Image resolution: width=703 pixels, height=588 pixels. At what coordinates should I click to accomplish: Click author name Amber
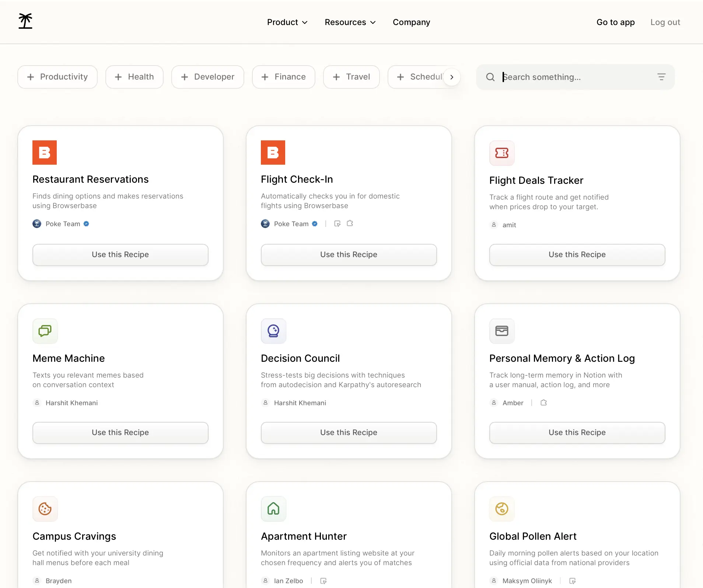coord(513,403)
